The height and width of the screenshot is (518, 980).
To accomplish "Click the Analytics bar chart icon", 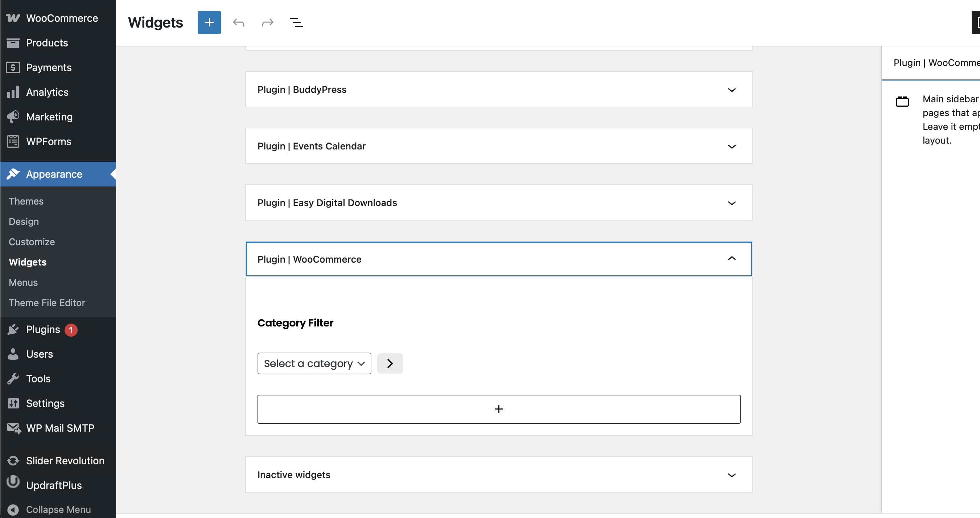I will 13,92.
